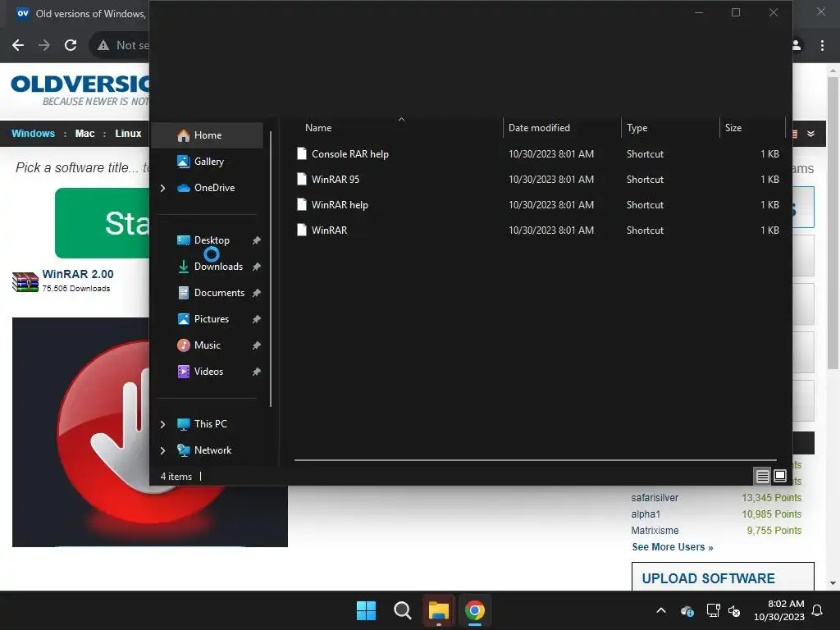Click the file icon of the WinRAR shortcut
840x630 pixels.
click(302, 231)
